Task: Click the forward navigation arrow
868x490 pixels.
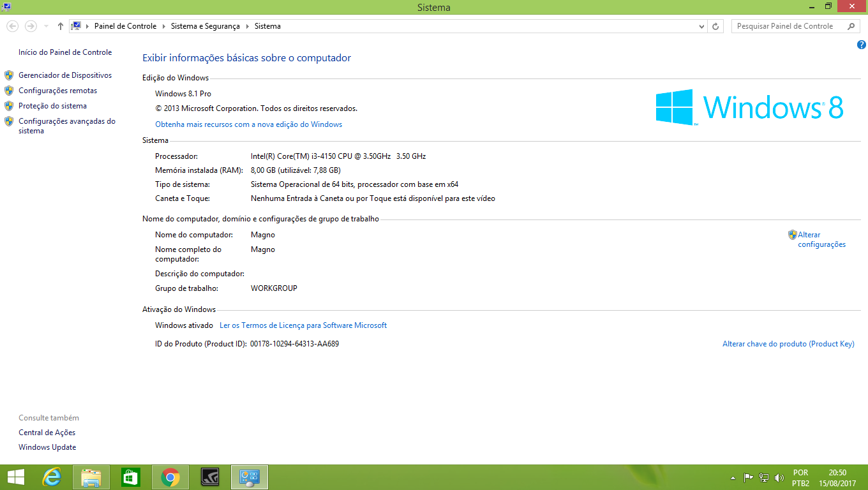Action: 31,26
